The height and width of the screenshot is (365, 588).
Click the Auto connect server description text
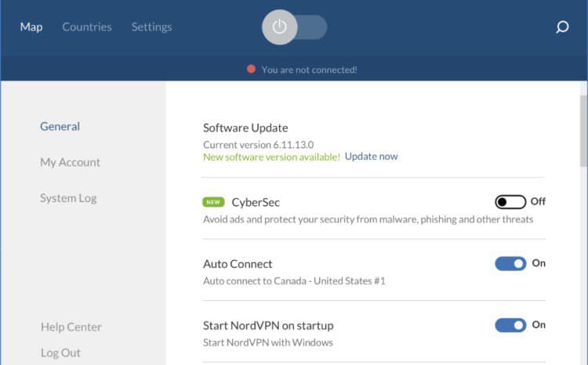[x=294, y=280]
